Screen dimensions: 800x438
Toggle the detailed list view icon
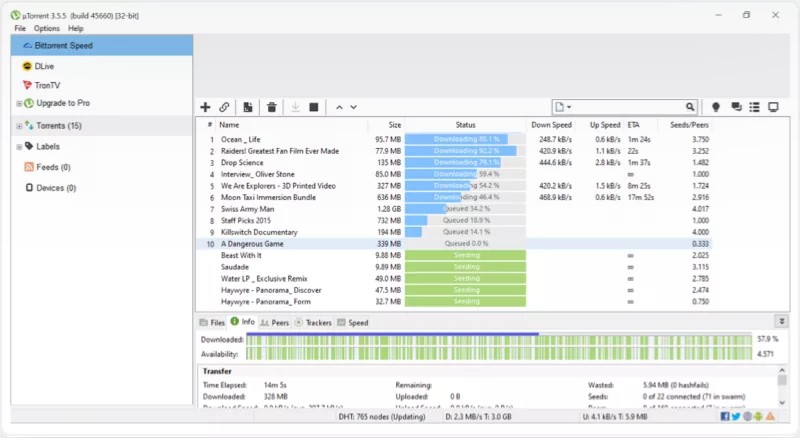point(754,107)
